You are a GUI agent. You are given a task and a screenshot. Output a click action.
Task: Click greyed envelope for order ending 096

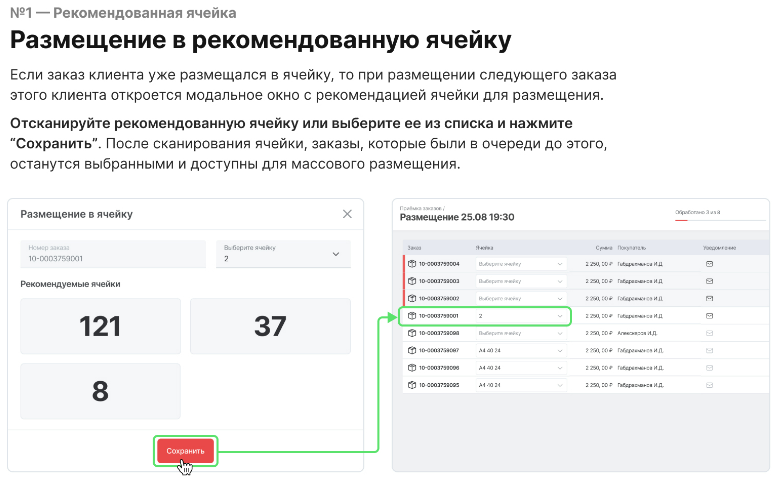pos(709,368)
